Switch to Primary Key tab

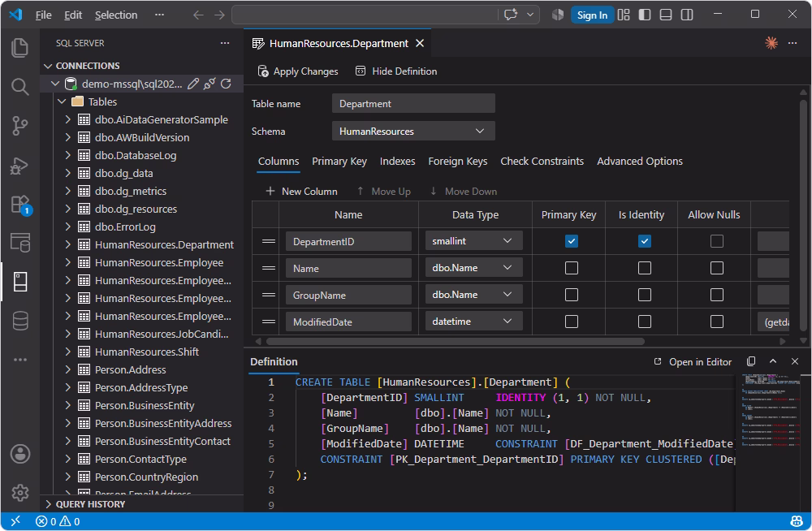(x=339, y=161)
